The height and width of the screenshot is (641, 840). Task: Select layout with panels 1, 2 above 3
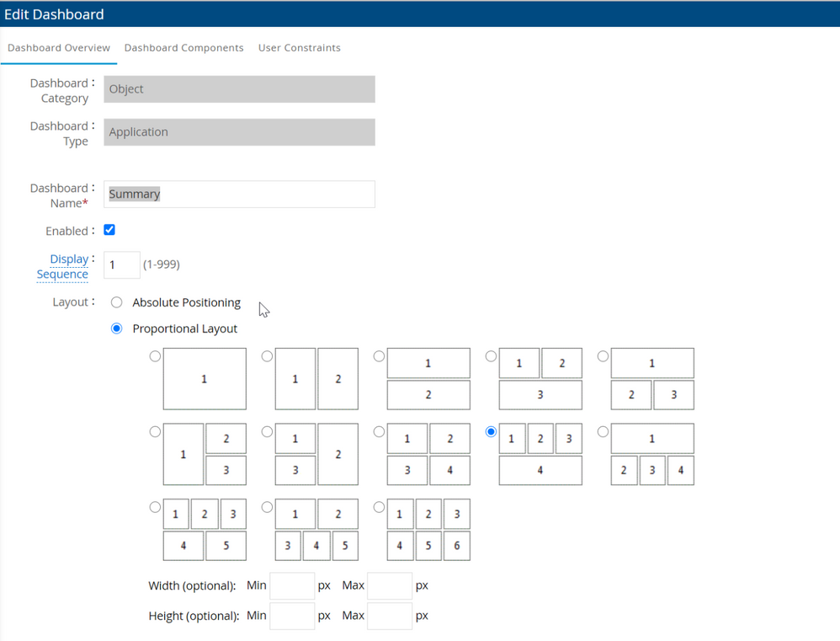(491, 356)
